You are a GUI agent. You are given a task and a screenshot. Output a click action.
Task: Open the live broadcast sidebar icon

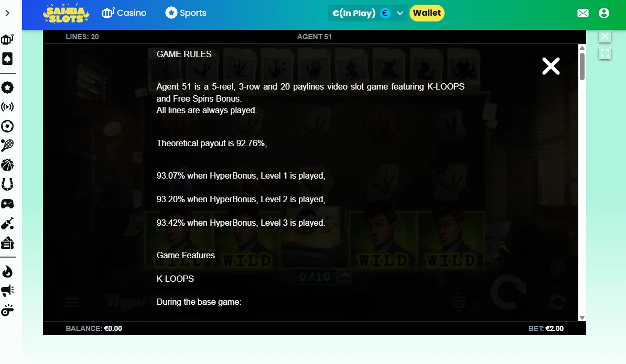click(x=7, y=107)
